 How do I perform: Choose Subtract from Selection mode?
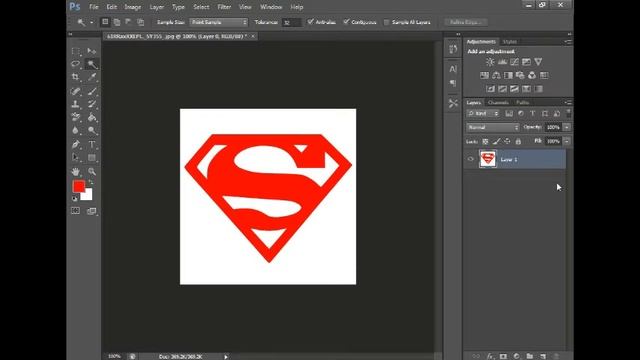pos(129,22)
